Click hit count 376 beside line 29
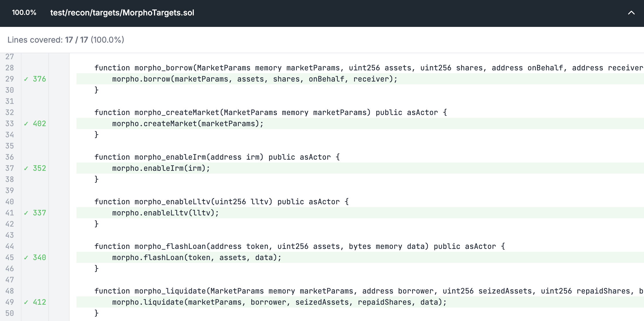 click(39, 79)
